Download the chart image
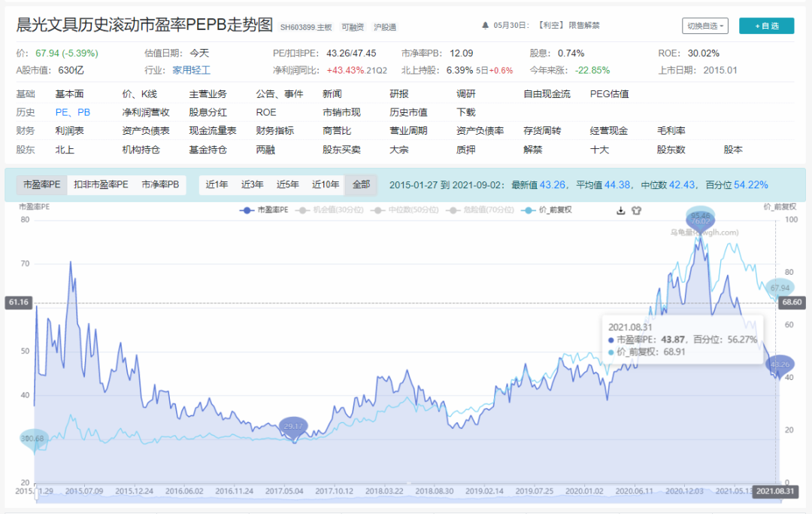 (620, 211)
